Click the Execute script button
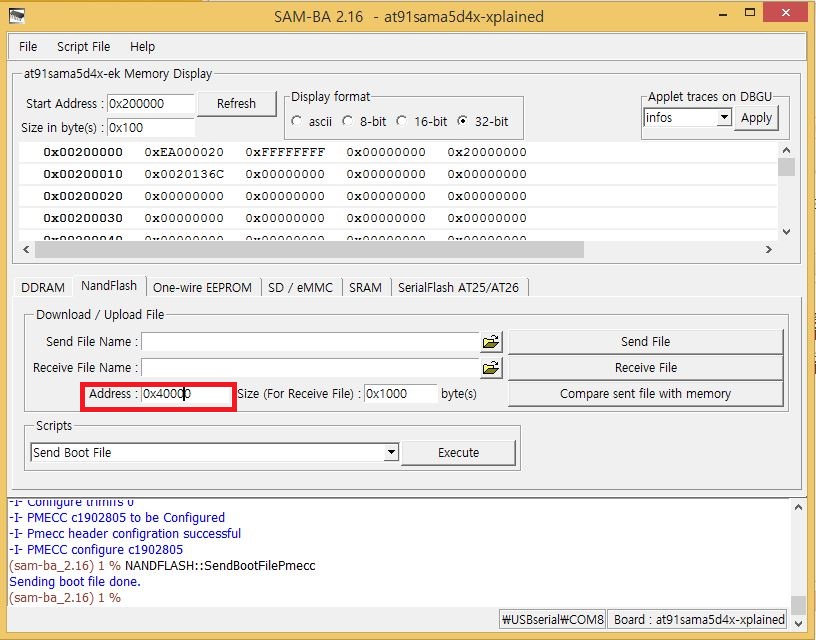 click(x=458, y=453)
